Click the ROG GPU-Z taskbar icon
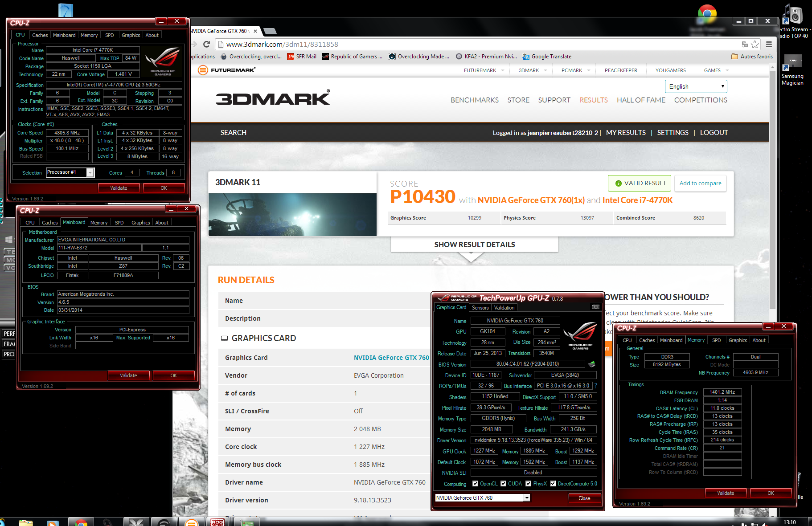Screen dimensions: 812x526 (217, 522)
